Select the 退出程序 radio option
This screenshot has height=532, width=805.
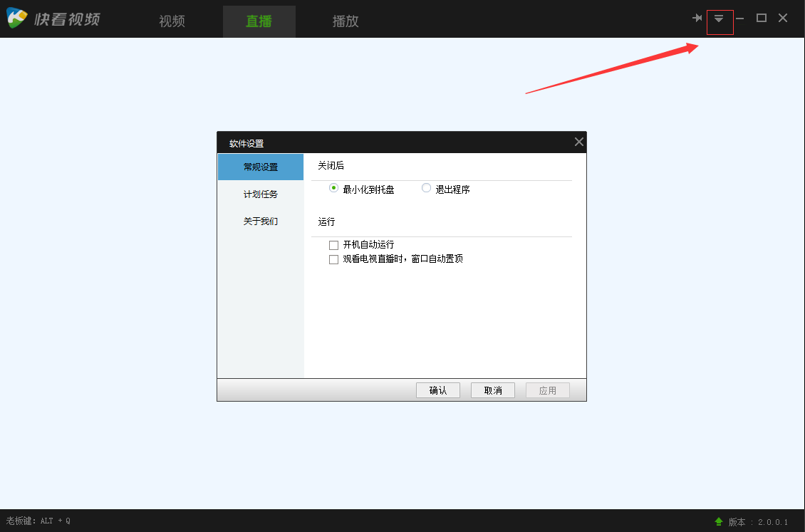425,187
